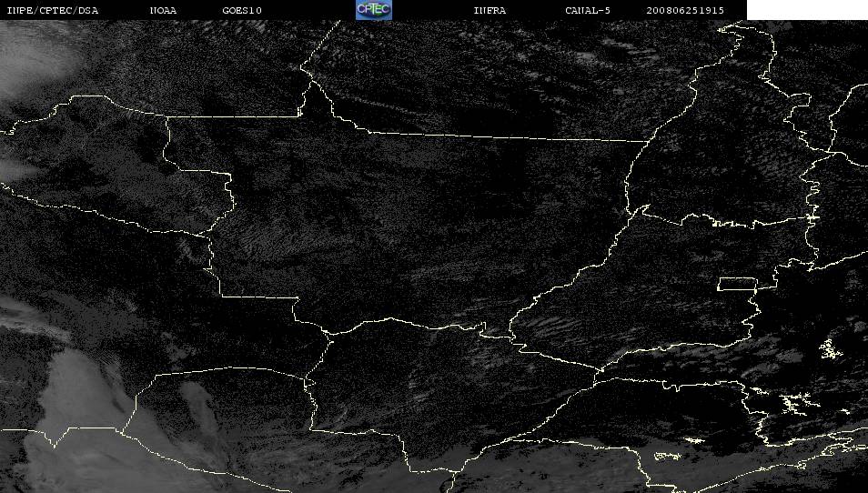This screenshot has width=868, height=493.
Task: Click the INFRA label in the header
Action: [x=490, y=11]
